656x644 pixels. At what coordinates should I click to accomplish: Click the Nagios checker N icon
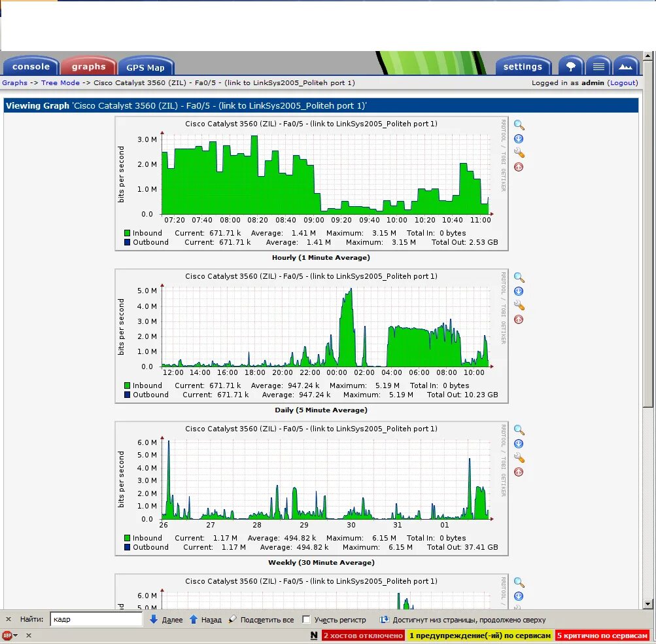(314, 635)
